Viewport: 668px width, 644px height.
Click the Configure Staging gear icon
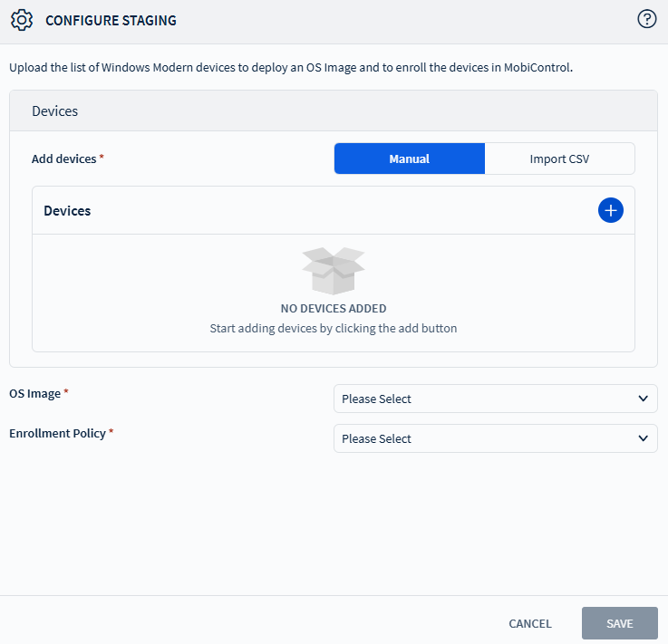22,20
